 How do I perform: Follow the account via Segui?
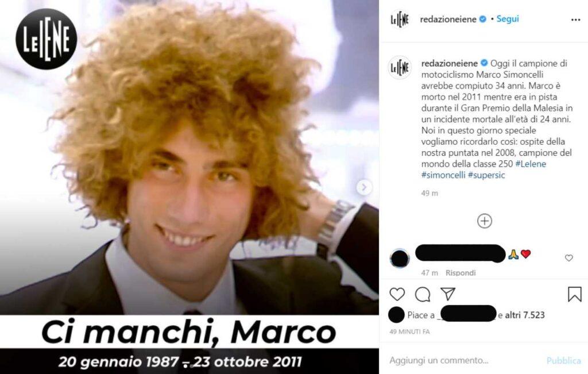[x=508, y=19]
